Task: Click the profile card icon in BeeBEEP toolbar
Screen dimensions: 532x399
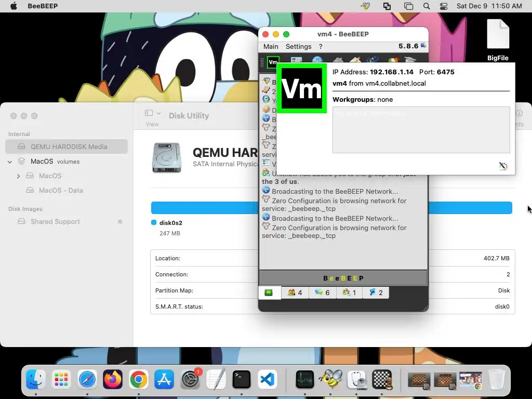Action: 296,60
